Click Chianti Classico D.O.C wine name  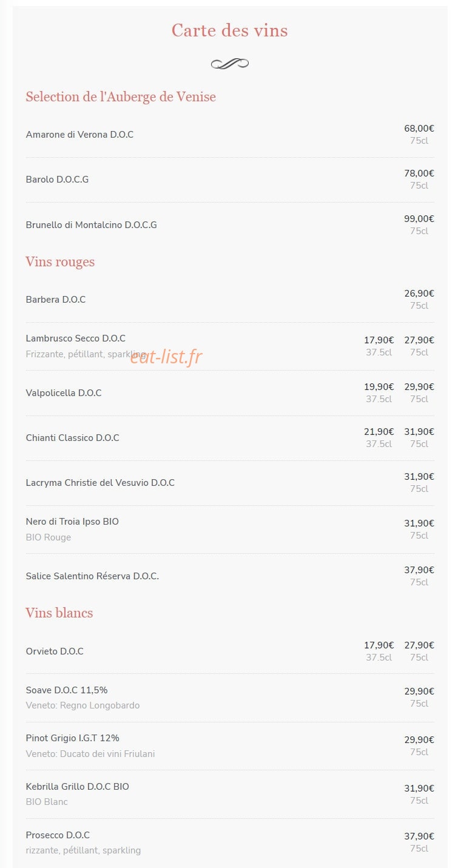coord(73,438)
